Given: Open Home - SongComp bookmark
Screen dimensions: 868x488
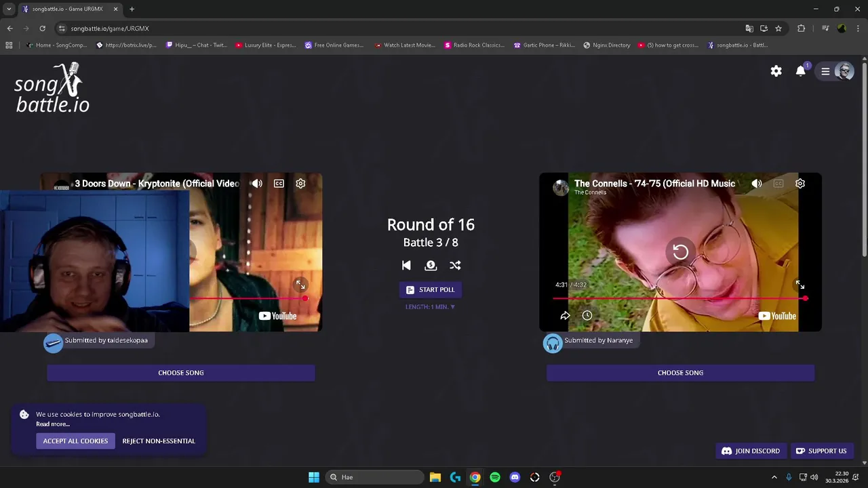Looking at the screenshot, I should click(57, 45).
